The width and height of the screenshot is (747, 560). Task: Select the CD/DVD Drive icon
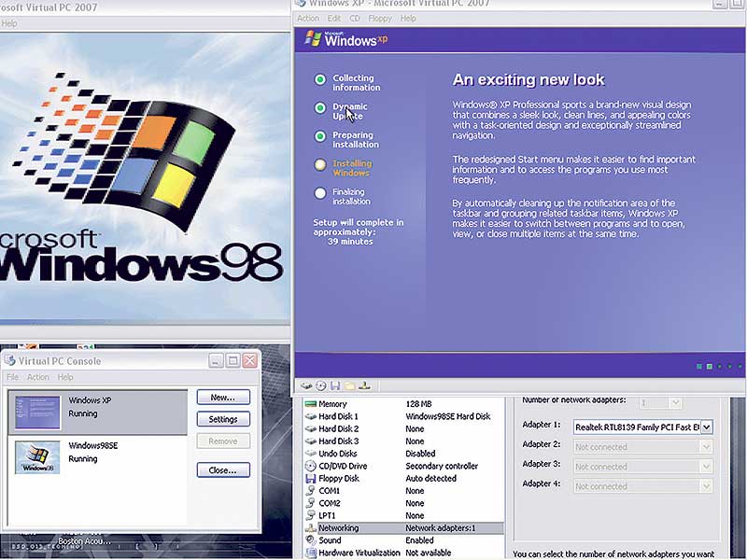click(x=311, y=466)
